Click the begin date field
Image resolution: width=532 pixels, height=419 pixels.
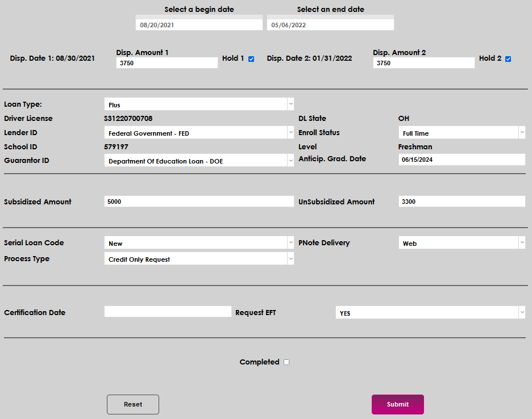pyautogui.click(x=199, y=25)
